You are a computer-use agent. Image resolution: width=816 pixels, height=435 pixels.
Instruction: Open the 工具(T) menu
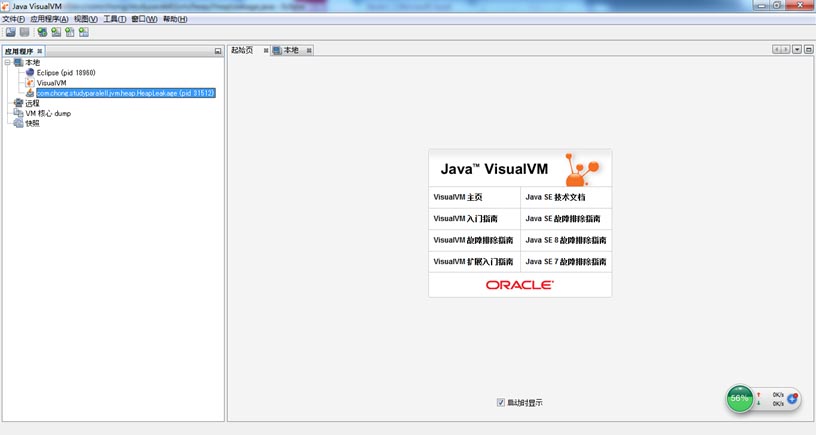[x=115, y=19]
